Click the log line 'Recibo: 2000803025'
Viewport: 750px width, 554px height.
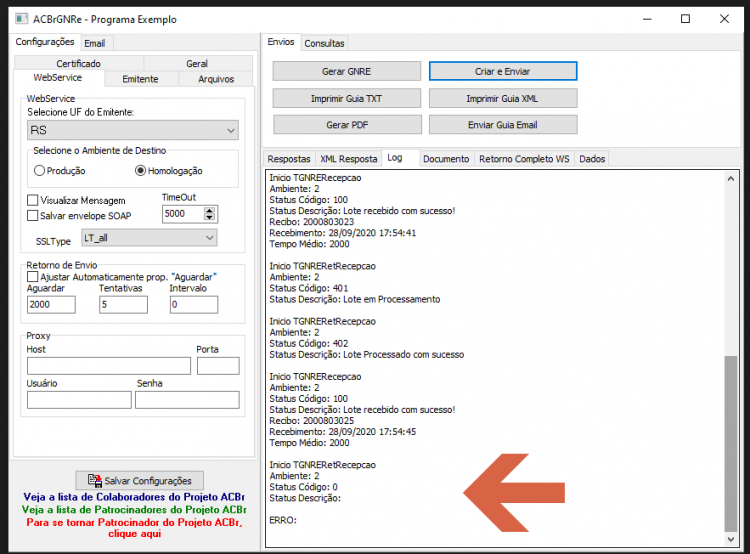pos(312,421)
